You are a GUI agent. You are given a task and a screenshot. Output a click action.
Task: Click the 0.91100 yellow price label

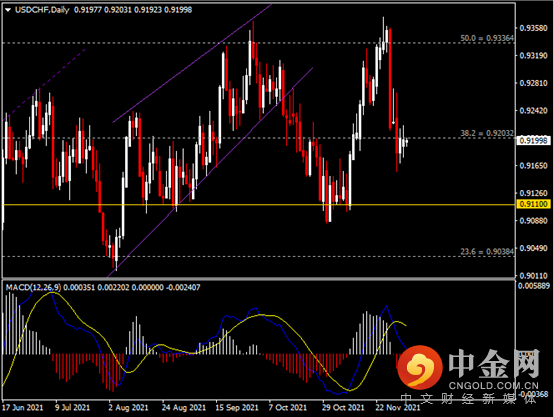(x=534, y=204)
